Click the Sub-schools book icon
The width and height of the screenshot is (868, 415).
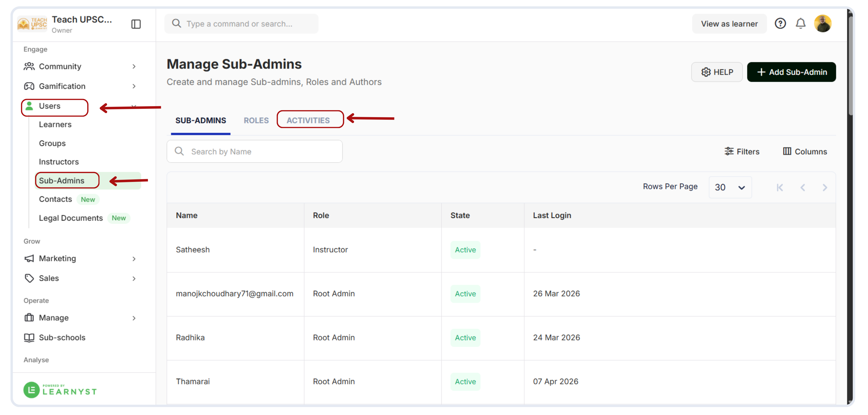point(29,338)
